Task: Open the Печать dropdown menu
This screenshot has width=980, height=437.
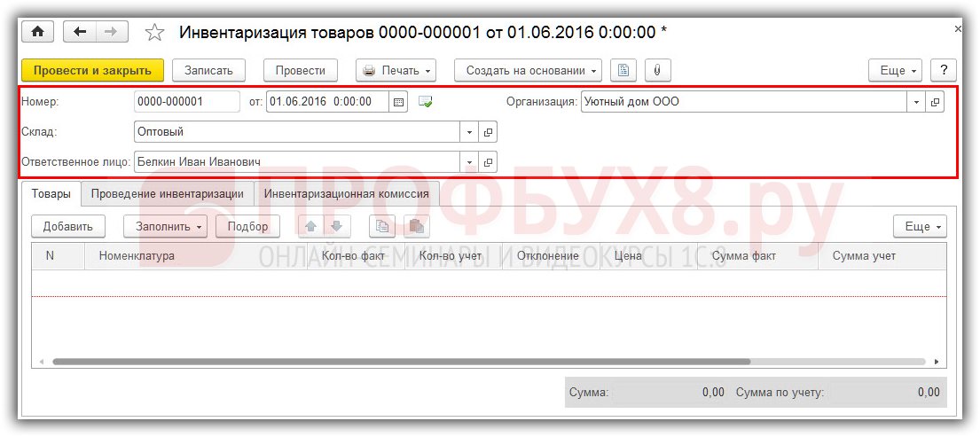Action: pyautogui.click(x=396, y=70)
